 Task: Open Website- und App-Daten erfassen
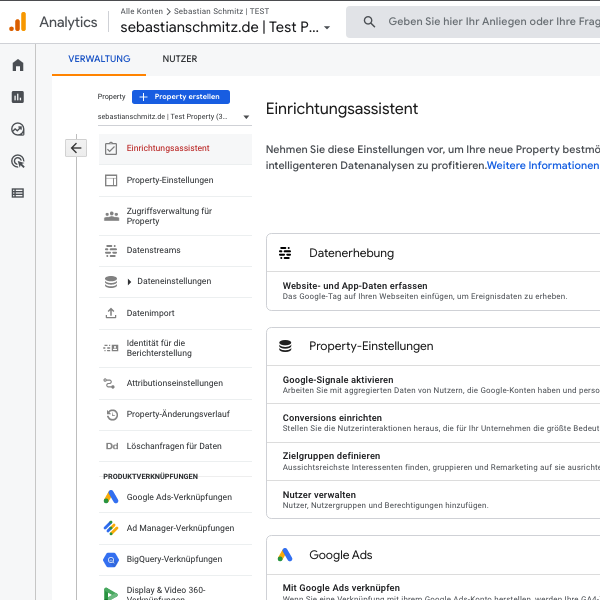point(433,291)
